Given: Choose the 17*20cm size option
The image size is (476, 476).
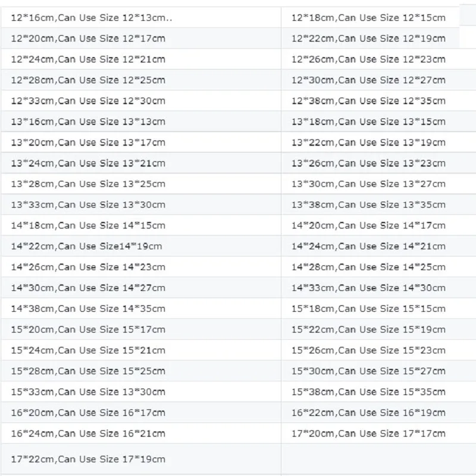Looking at the screenshot, I should click(368, 434).
